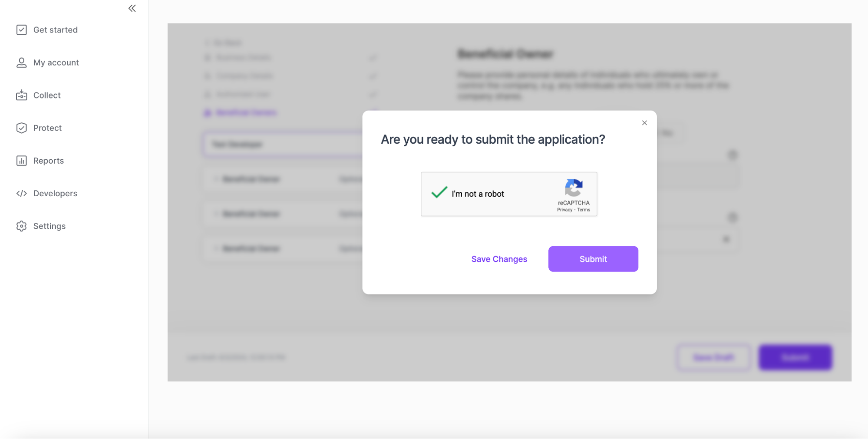Expand the last blurred Beneficial Owner row
The width and height of the screenshot is (868, 439).
click(x=251, y=248)
